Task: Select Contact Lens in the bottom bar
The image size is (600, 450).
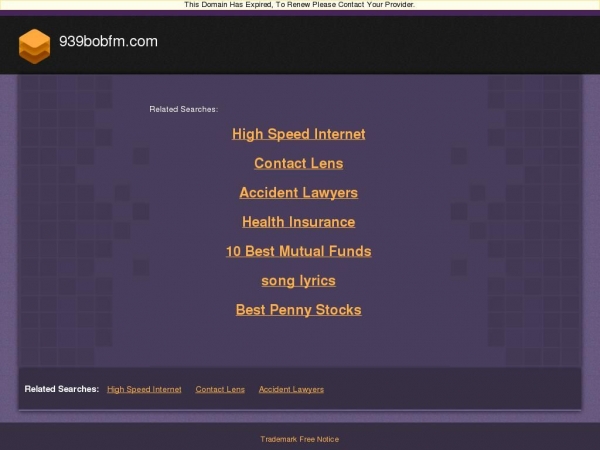Action: [220, 390]
